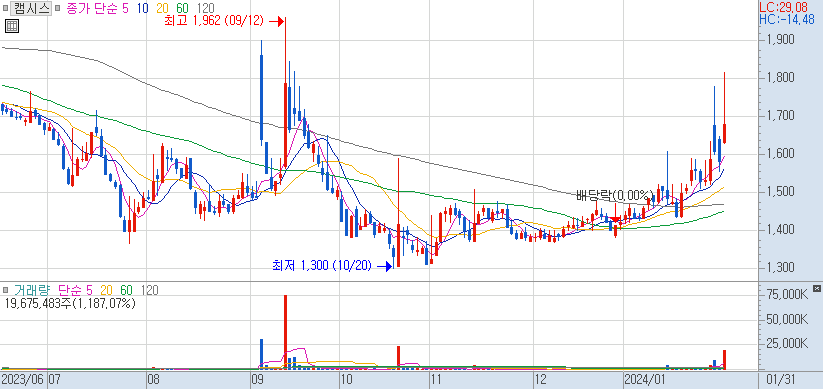Click the 08 month label on date axis
The width and height of the screenshot is (823, 389).
[154, 379]
